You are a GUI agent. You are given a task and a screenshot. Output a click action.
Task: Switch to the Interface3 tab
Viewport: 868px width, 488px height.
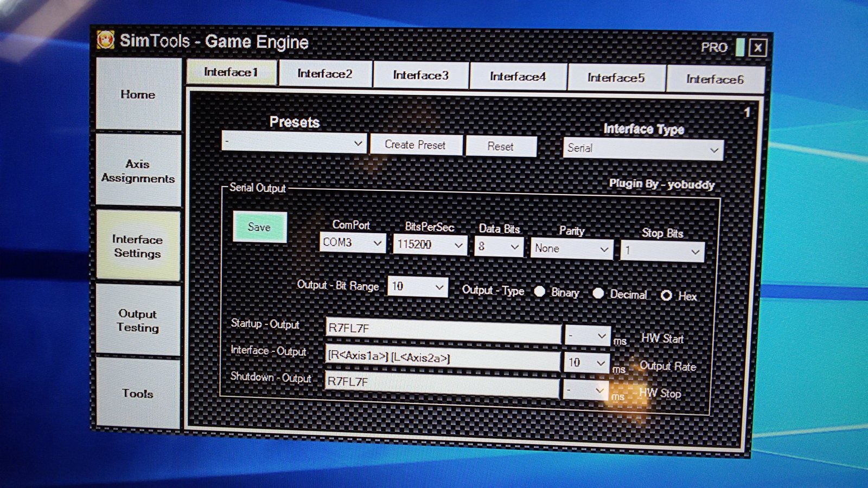(421, 75)
